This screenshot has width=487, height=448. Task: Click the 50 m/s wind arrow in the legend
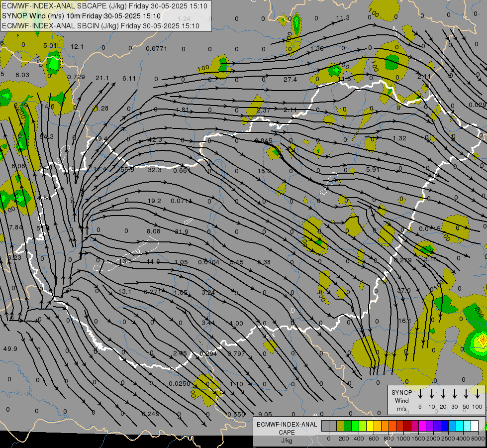click(466, 393)
